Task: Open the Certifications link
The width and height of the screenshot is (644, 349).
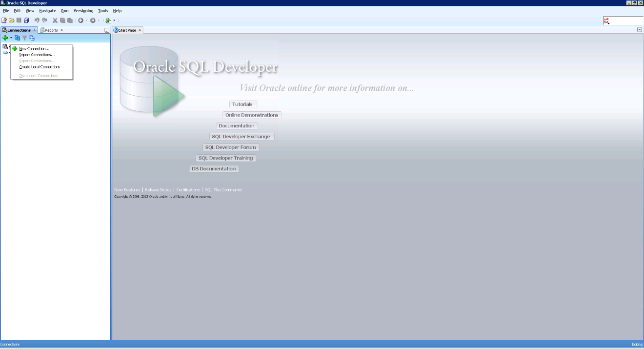Action: click(x=188, y=190)
